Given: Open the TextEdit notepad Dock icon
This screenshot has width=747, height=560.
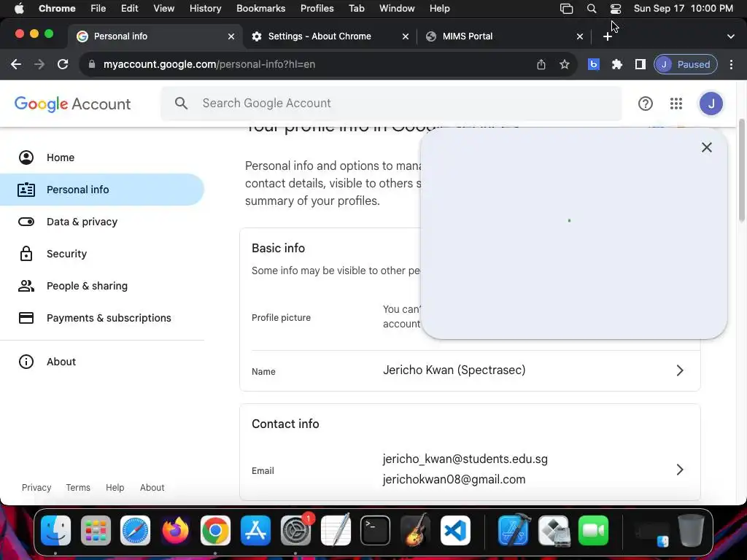Looking at the screenshot, I should (336, 531).
